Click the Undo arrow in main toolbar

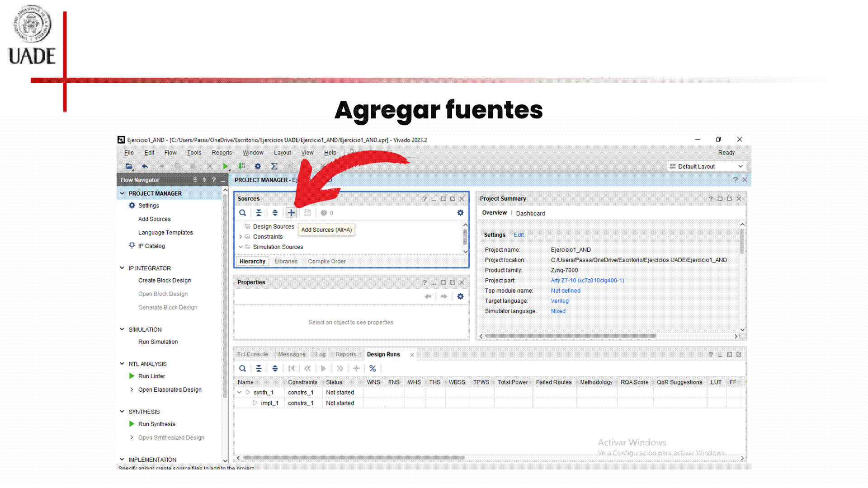pyautogui.click(x=145, y=166)
